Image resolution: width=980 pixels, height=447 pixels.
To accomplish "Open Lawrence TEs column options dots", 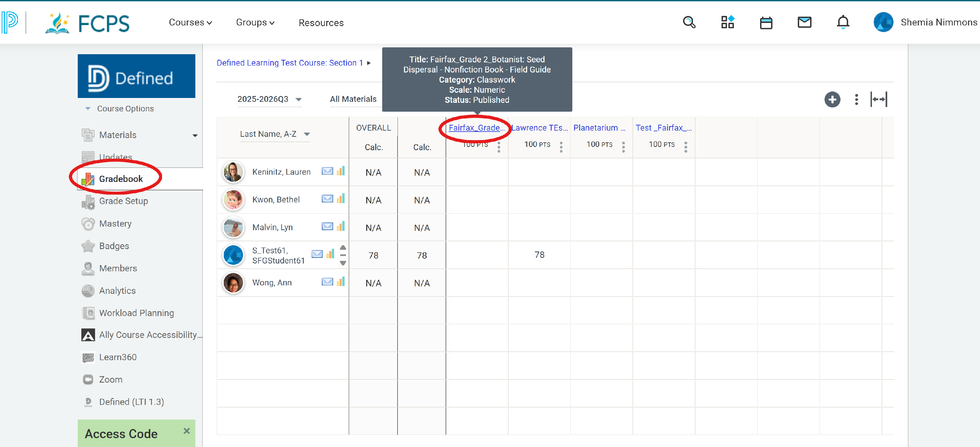I will [x=561, y=147].
